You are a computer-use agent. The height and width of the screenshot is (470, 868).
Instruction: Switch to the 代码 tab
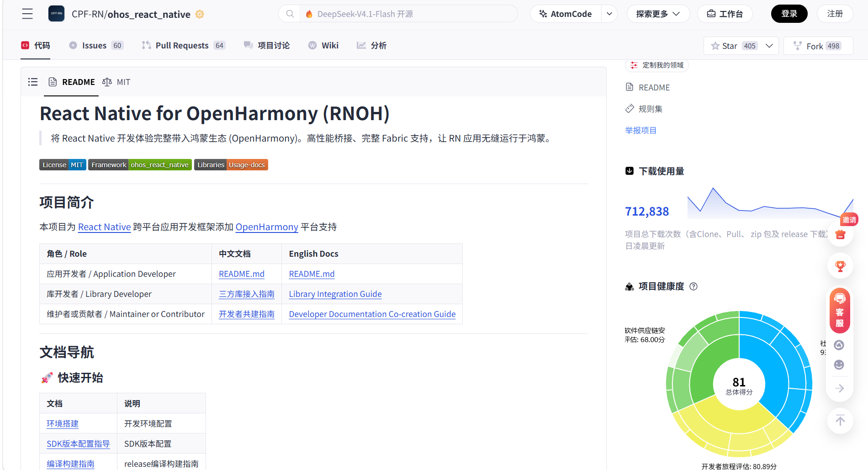pyautogui.click(x=36, y=45)
